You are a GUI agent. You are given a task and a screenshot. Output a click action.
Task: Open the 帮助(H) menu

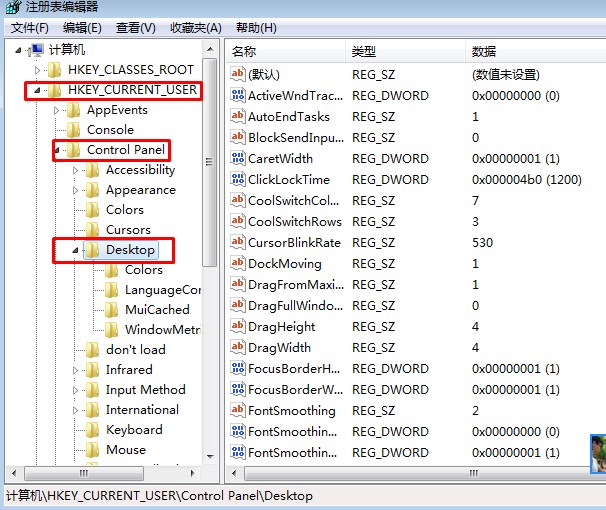[x=256, y=28]
